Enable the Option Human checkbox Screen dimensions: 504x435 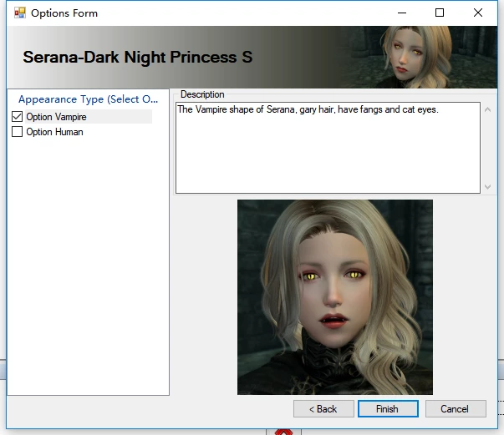click(x=17, y=132)
